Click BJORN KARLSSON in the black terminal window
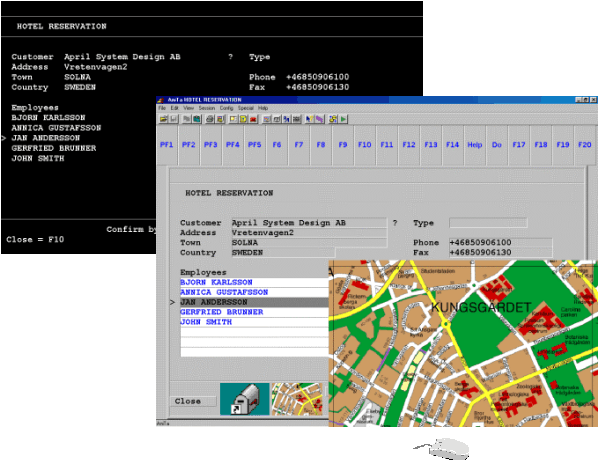This screenshot has height=463, width=599. (48, 118)
